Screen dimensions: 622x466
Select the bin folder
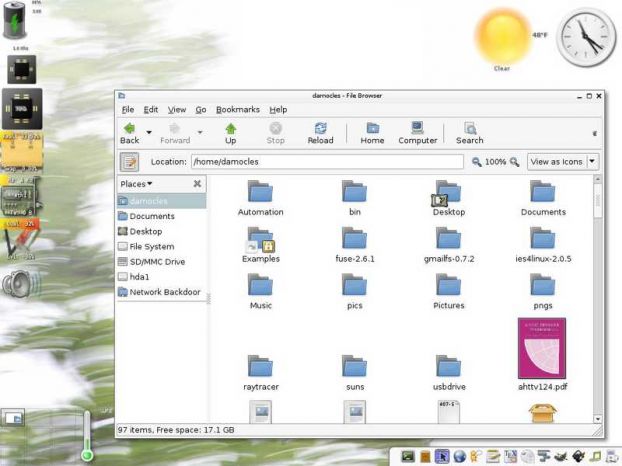click(354, 198)
